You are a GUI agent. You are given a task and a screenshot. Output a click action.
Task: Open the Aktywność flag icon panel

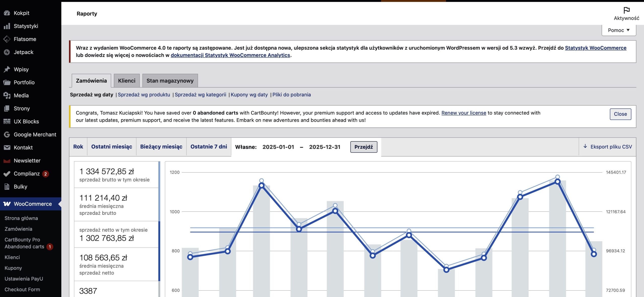[x=626, y=11]
